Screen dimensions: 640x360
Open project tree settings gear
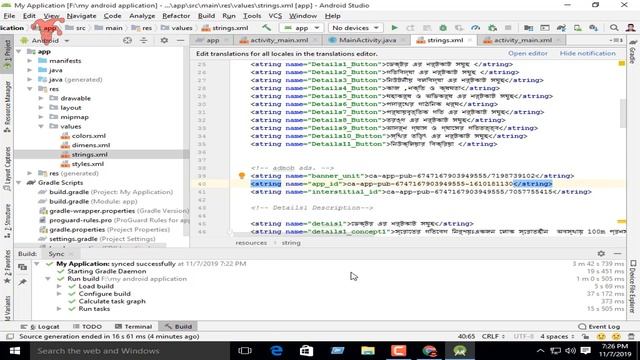[x=164, y=40]
